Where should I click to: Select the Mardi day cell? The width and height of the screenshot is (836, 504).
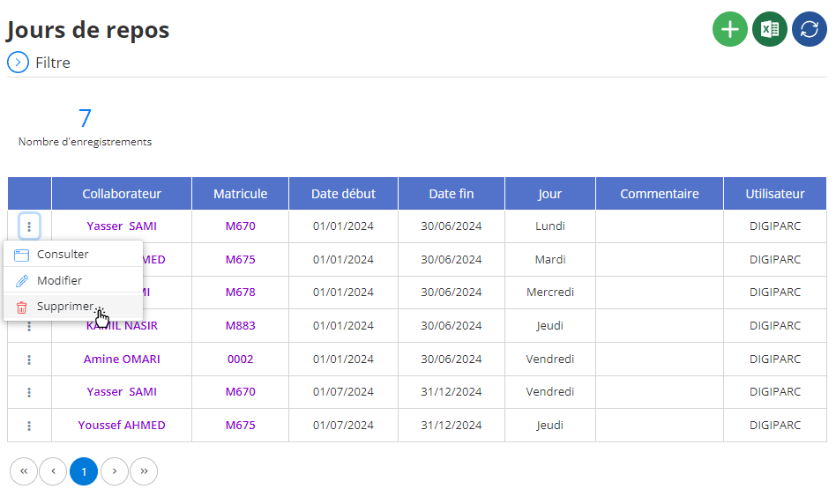(x=549, y=259)
